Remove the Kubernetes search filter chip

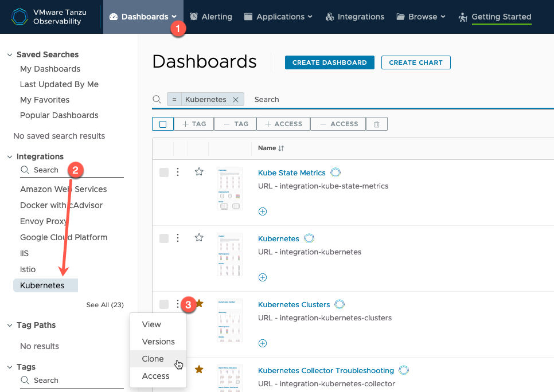coord(236,100)
